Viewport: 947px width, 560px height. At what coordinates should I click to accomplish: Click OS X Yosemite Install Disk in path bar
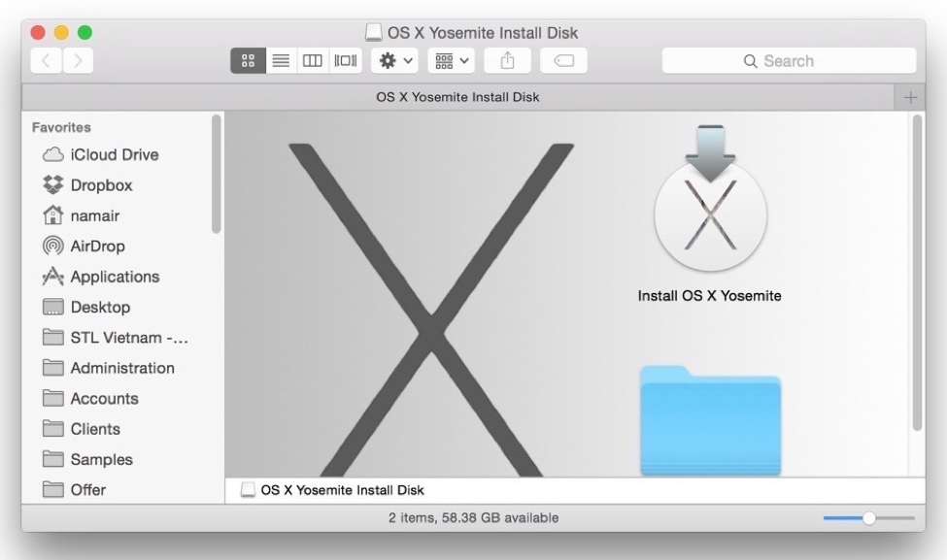(333, 490)
